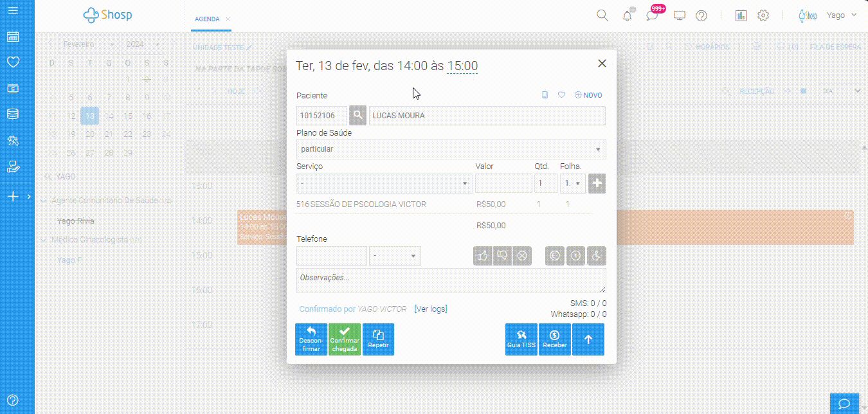868x414 pixels.
Task: Click the cancel circle icon next to thumbs-down
Action: 521,255
